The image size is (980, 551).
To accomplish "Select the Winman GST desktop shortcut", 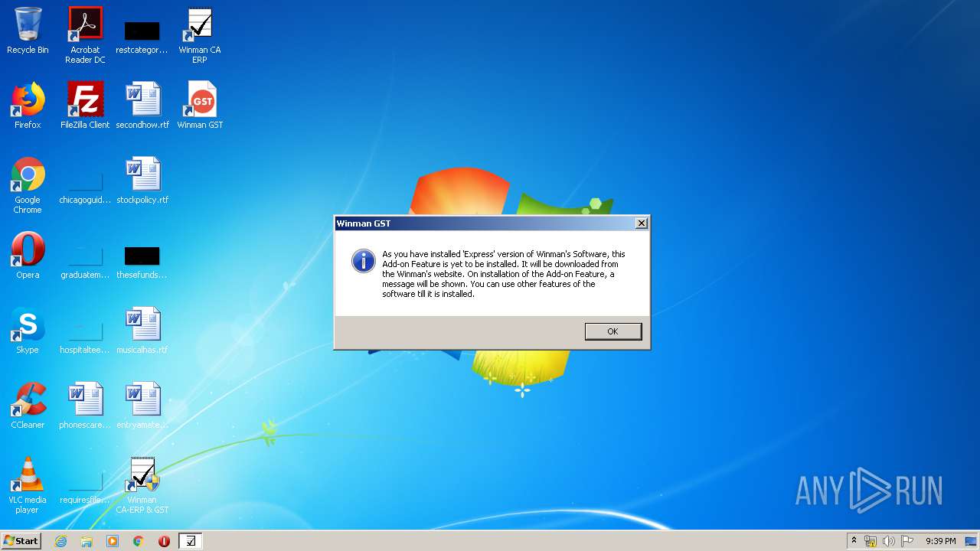I will [200, 106].
